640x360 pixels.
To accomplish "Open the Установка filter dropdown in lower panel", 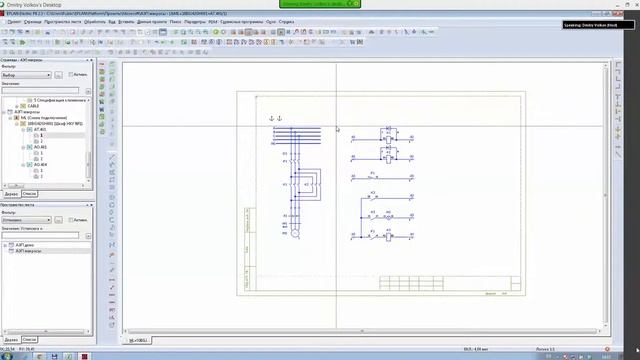I will [x=27, y=220].
